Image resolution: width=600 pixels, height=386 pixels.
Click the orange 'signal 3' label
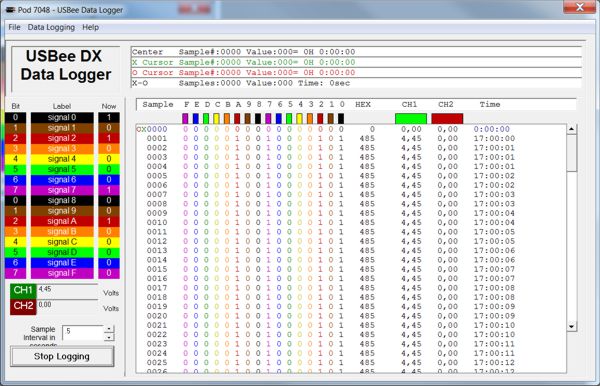[x=62, y=148]
